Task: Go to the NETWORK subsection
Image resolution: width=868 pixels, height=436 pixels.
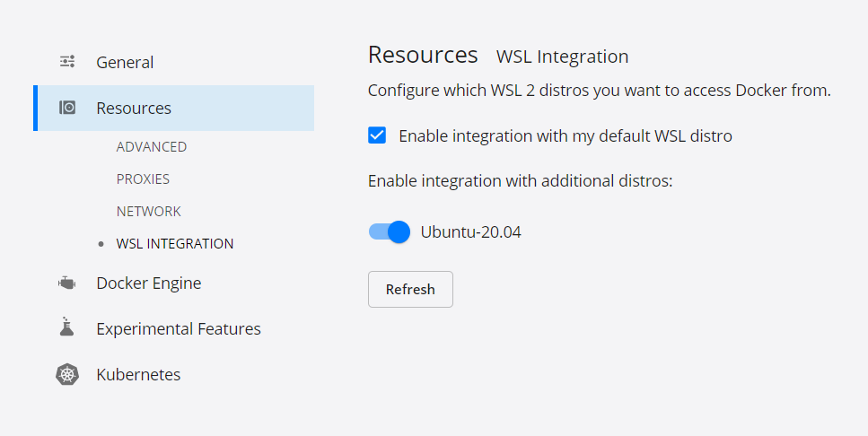Action: (148, 212)
